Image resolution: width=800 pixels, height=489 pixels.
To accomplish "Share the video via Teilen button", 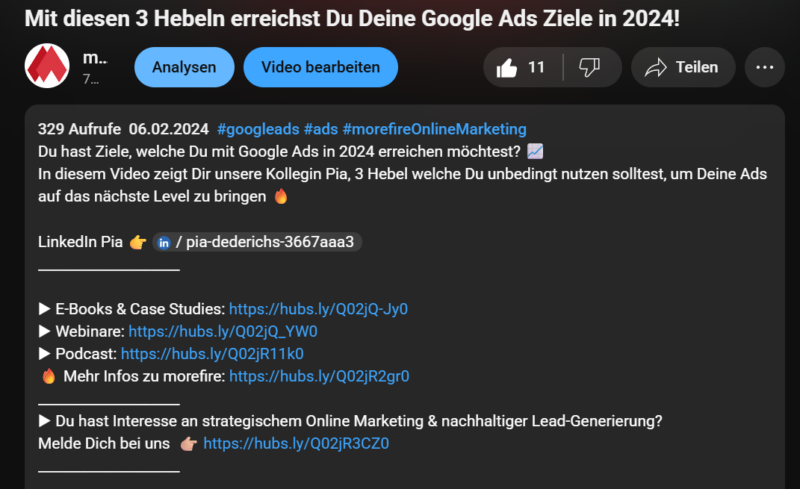I will pos(683,67).
